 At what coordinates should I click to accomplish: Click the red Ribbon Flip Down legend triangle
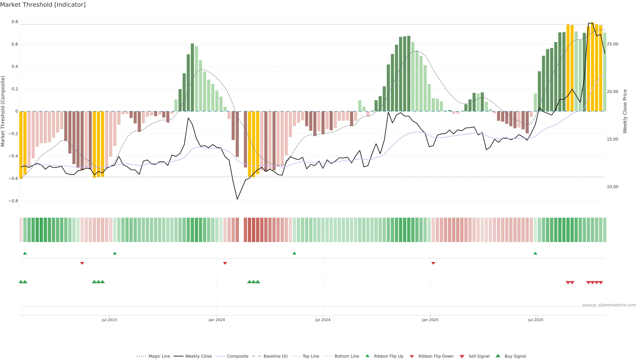coord(412,356)
